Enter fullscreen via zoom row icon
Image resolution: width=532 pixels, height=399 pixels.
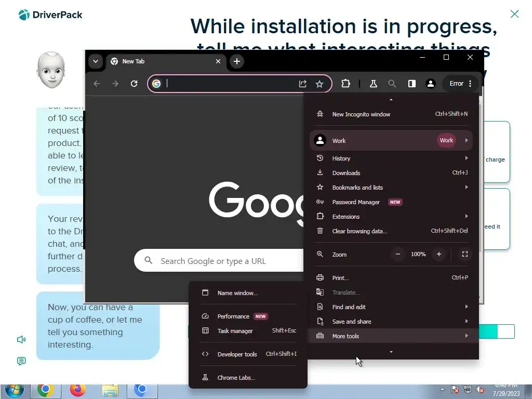click(465, 254)
